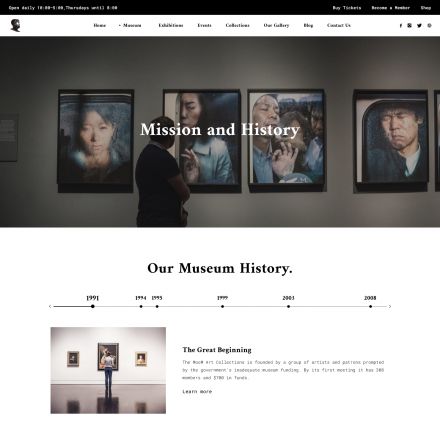Click the museum bust logo icon
Screen dimensions: 440x440
pyautogui.click(x=15, y=25)
